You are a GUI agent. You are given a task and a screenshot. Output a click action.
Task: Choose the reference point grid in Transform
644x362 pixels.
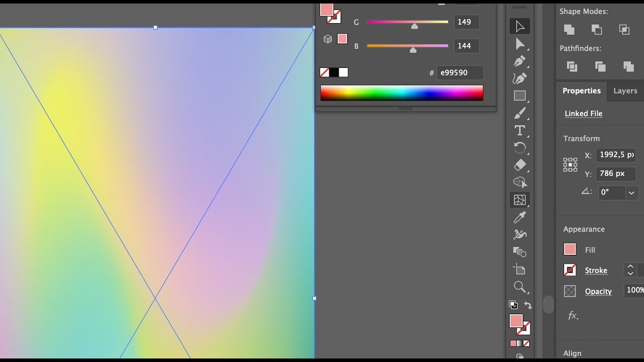570,164
